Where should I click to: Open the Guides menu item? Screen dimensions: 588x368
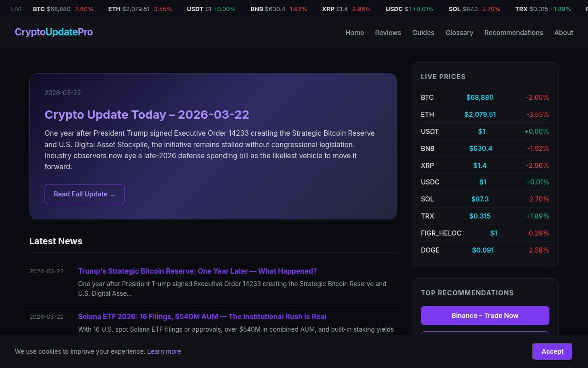pos(423,33)
